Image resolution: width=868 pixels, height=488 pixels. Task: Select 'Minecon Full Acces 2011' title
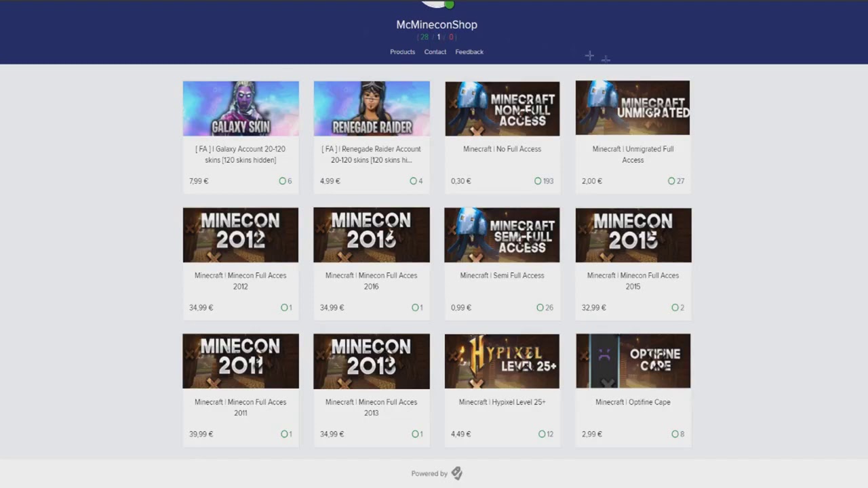pyautogui.click(x=241, y=407)
